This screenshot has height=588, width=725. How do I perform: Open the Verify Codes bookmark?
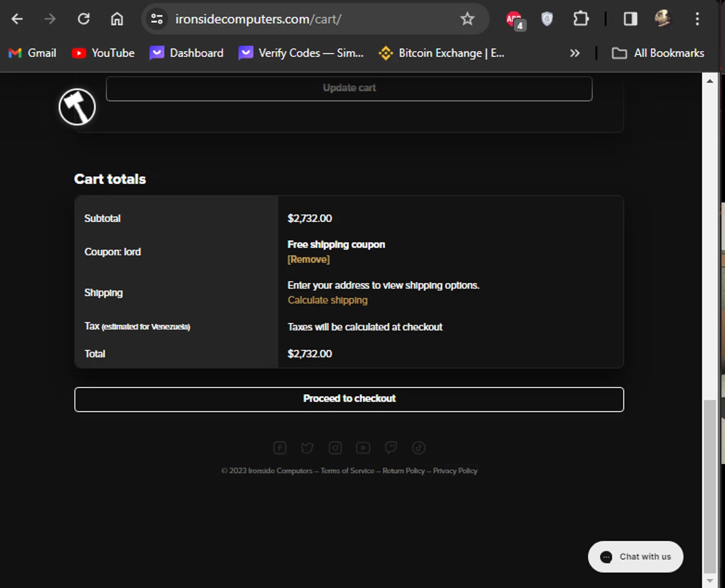point(301,53)
